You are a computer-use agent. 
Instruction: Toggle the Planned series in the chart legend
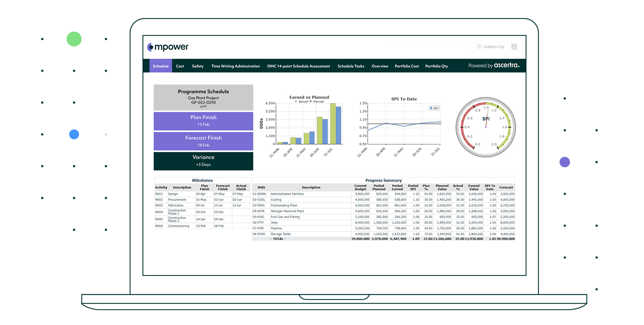tap(316, 102)
